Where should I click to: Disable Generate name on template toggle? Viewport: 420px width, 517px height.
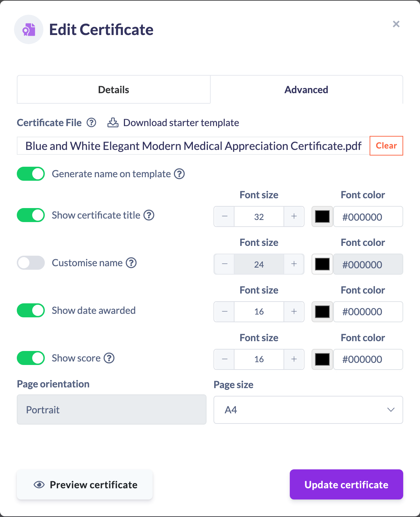31,174
